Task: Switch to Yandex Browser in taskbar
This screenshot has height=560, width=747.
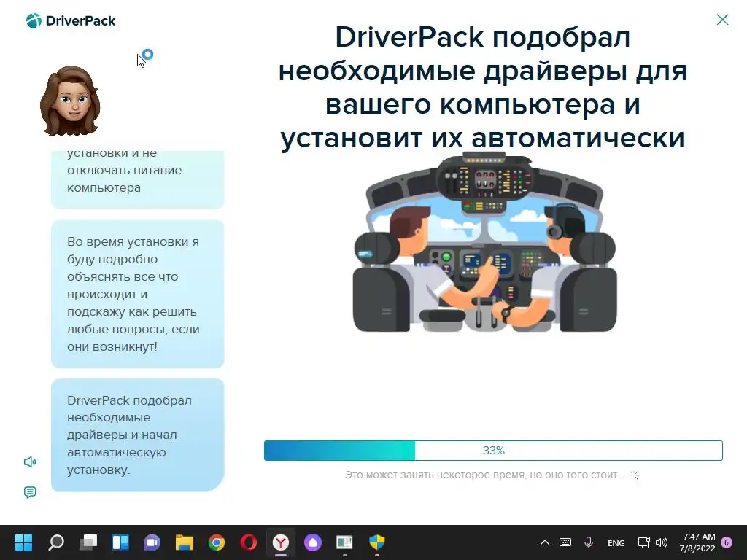Action: (281, 542)
